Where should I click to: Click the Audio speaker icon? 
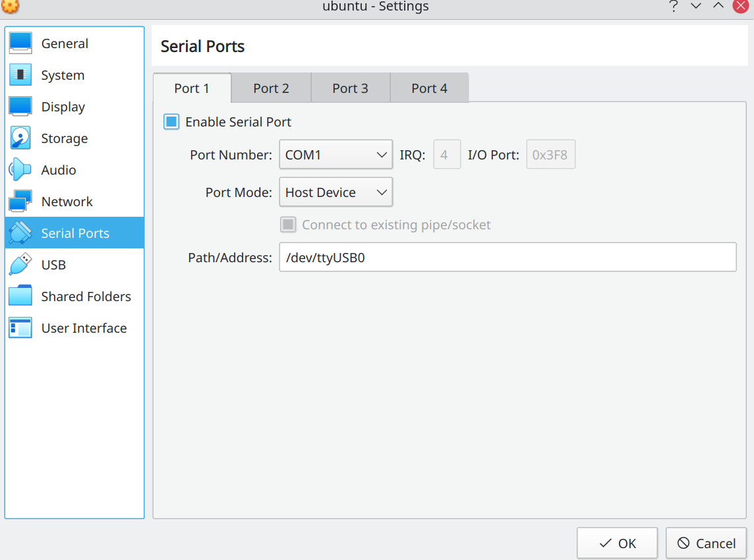tap(20, 170)
